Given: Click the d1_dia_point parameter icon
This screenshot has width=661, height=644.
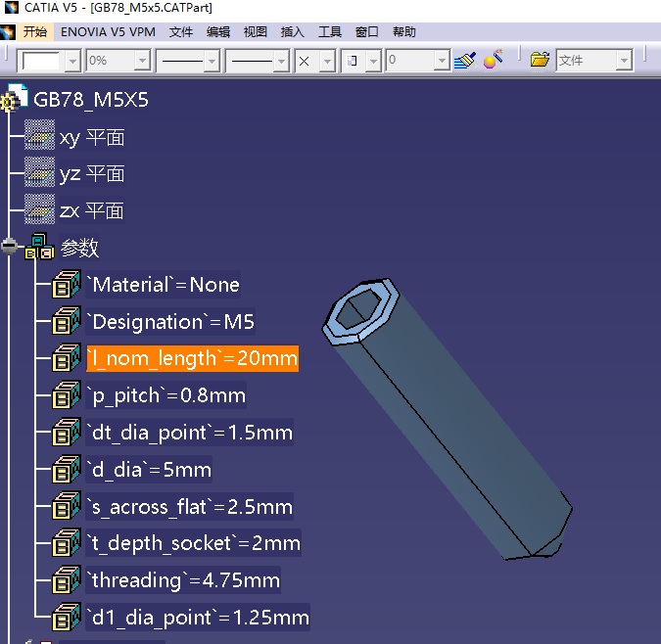Looking at the screenshot, I should pyautogui.click(x=67, y=617).
